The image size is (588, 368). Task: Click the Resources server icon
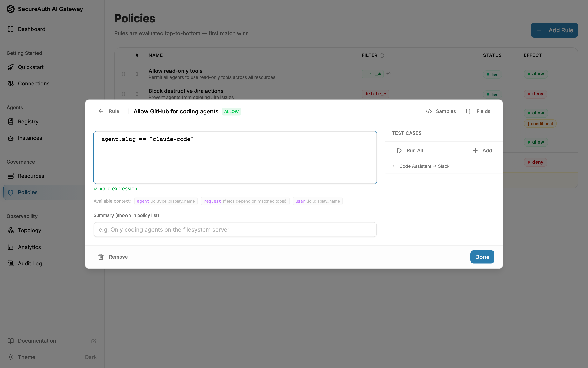[x=10, y=176]
